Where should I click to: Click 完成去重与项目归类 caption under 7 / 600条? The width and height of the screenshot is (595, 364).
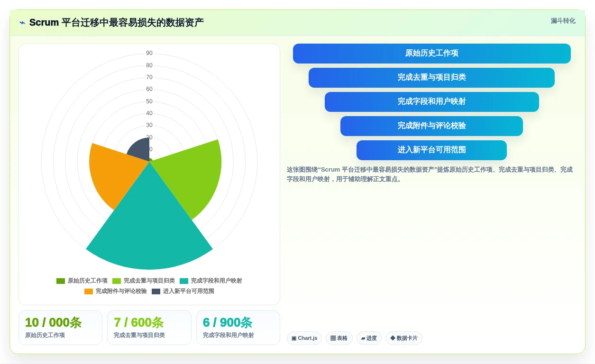pyautogui.click(x=139, y=336)
